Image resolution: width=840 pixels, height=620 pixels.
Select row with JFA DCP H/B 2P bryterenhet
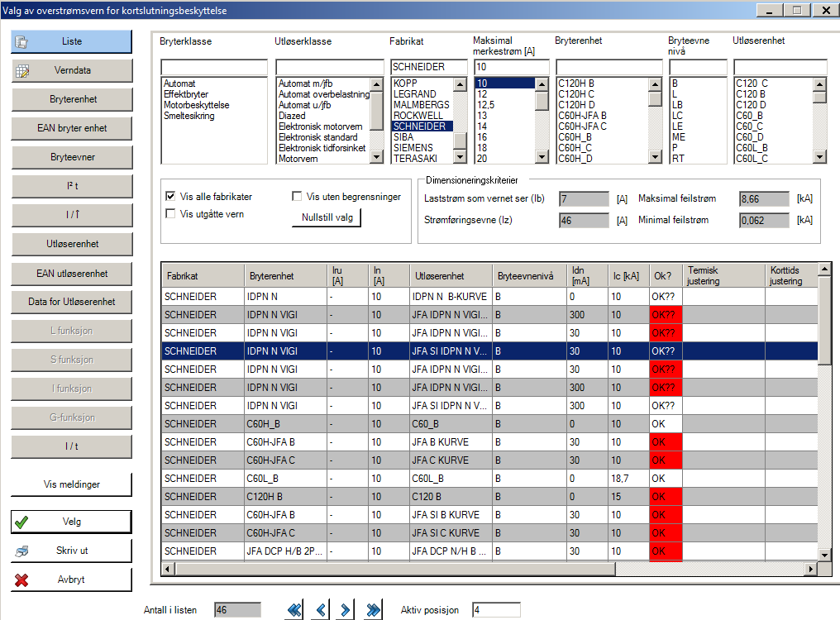pos(489,551)
